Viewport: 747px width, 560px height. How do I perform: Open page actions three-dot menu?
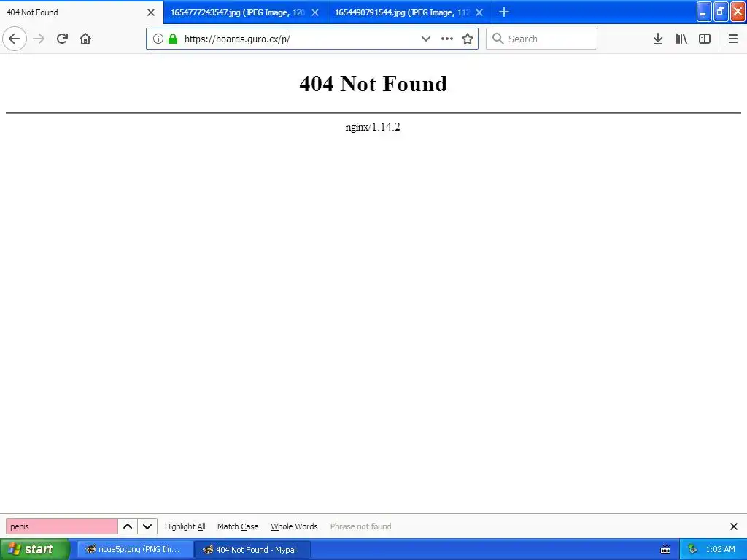click(447, 39)
